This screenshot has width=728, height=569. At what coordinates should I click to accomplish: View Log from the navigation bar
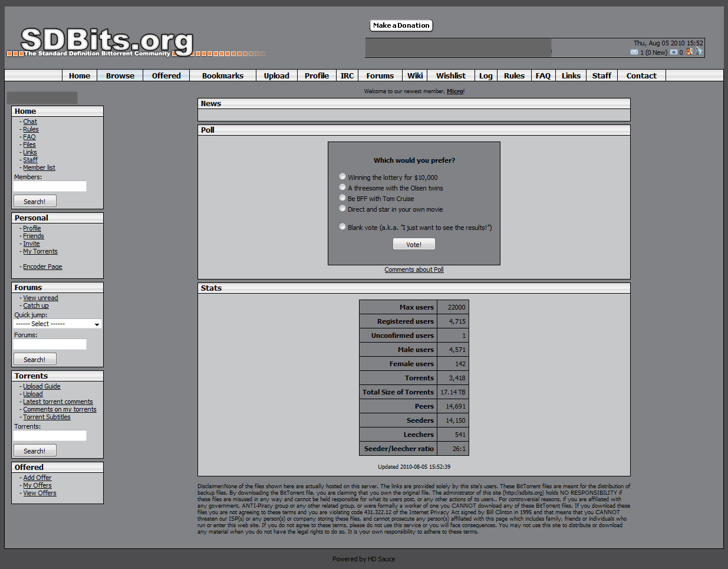(x=486, y=75)
